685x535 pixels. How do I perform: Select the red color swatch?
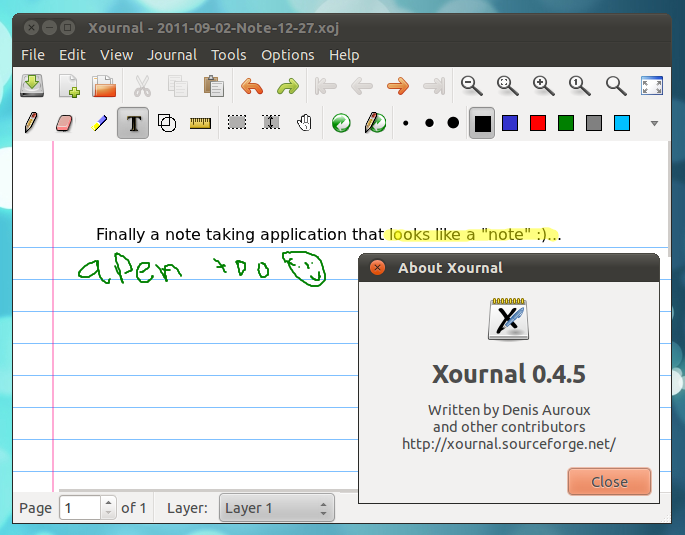pyautogui.click(x=538, y=123)
